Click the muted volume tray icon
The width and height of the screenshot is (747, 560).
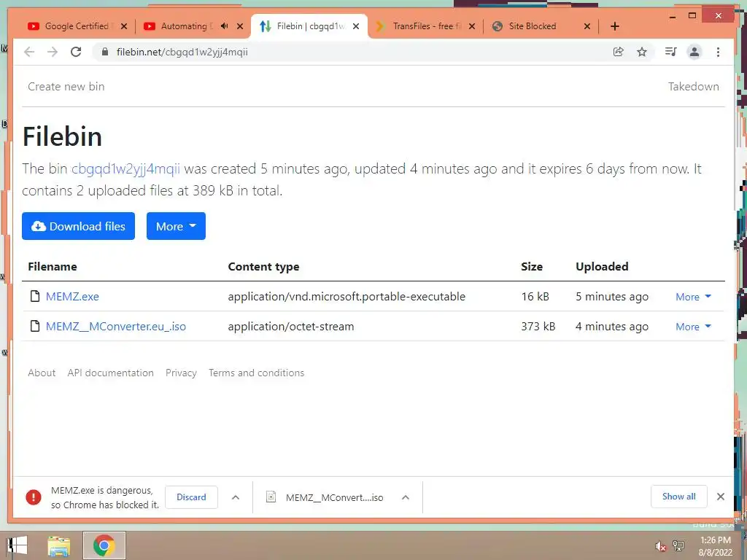coord(660,546)
